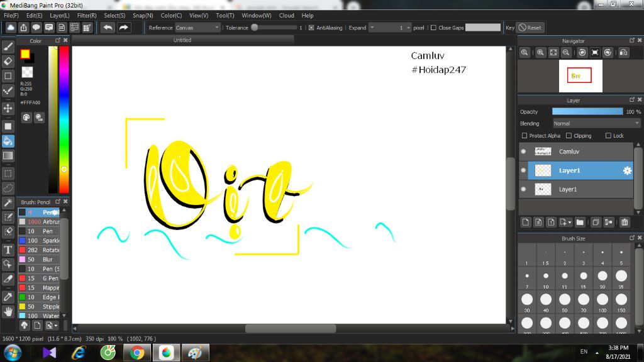Select the Lasso tool
The height and width of the screenshot is (362, 644).
click(8, 189)
